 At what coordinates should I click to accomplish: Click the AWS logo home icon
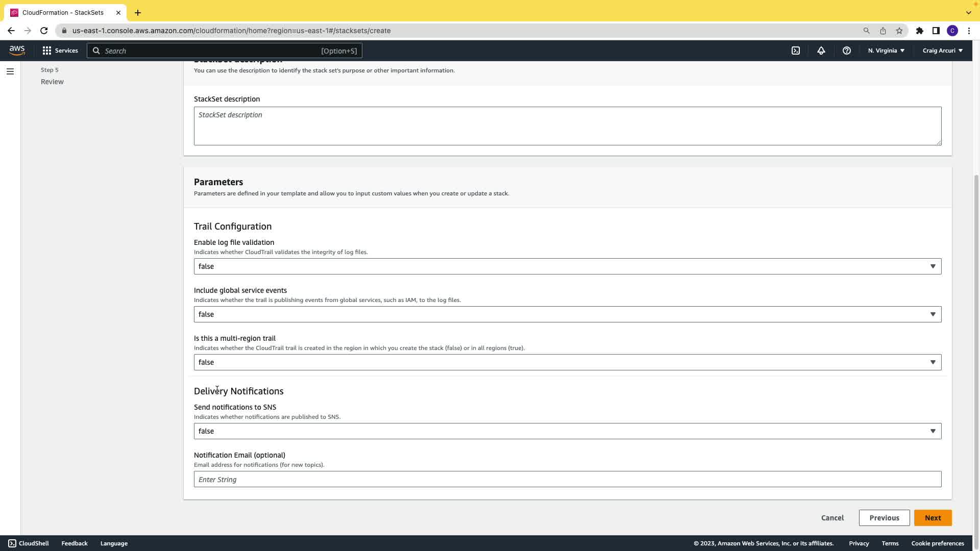[x=17, y=50]
